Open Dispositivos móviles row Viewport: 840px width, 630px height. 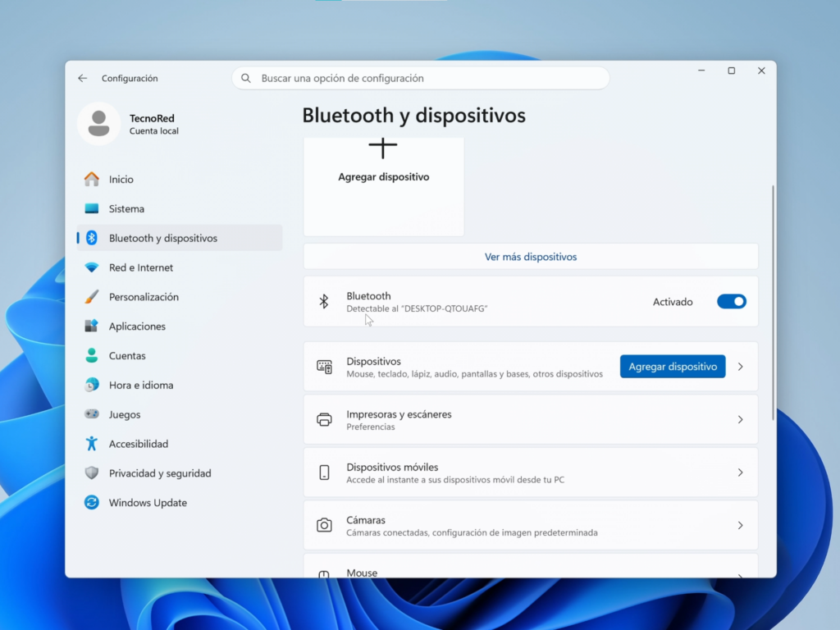[531, 472]
